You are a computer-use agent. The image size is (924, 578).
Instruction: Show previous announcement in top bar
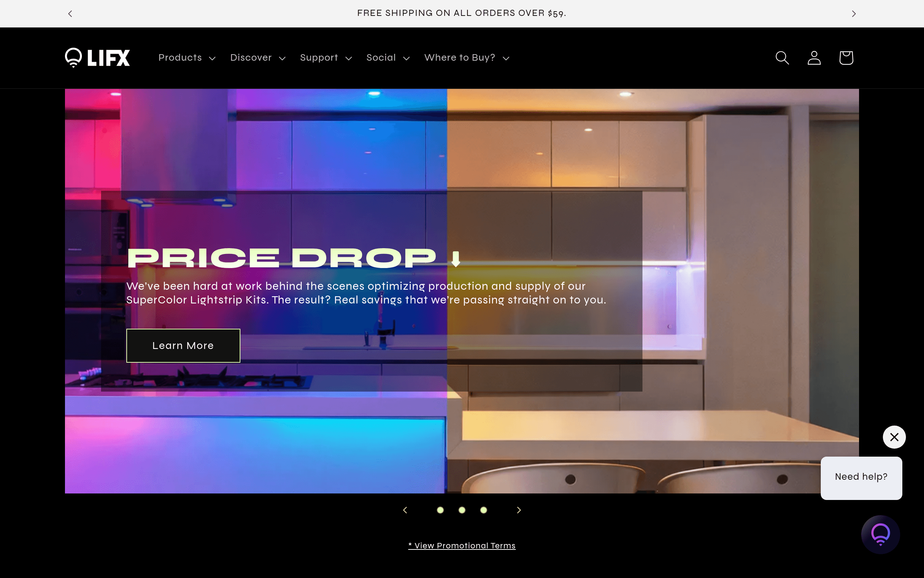coord(70,14)
